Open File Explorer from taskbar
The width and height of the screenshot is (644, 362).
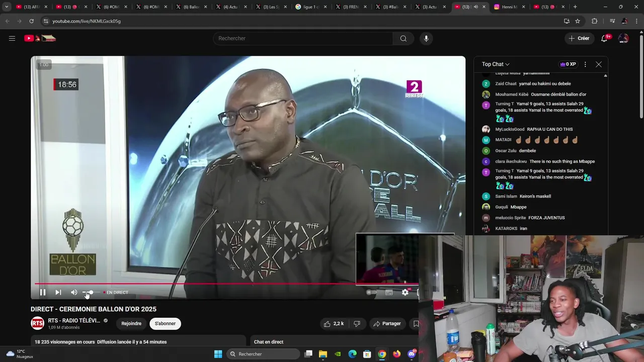click(x=323, y=354)
